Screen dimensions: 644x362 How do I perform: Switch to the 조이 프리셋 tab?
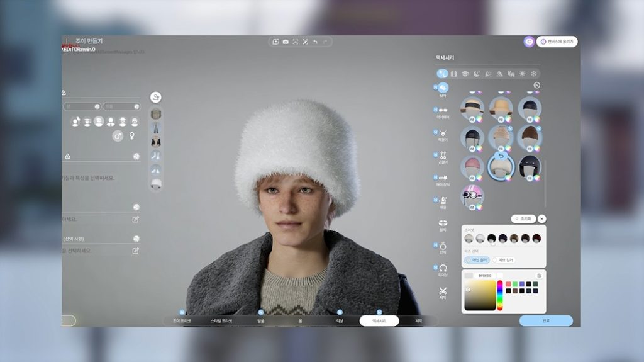(182, 321)
